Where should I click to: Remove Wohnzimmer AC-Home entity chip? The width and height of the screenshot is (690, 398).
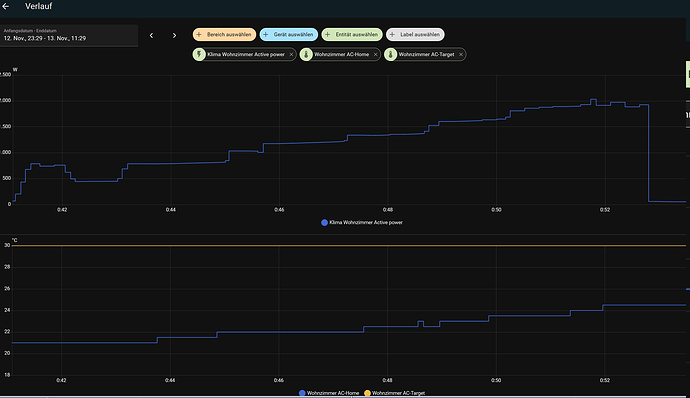pos(375,55)
